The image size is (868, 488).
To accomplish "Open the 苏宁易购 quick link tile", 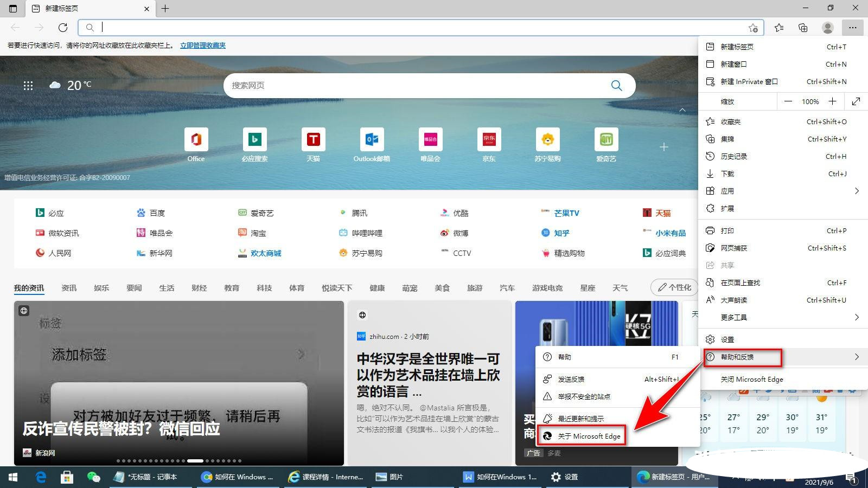I will [547, 145].
